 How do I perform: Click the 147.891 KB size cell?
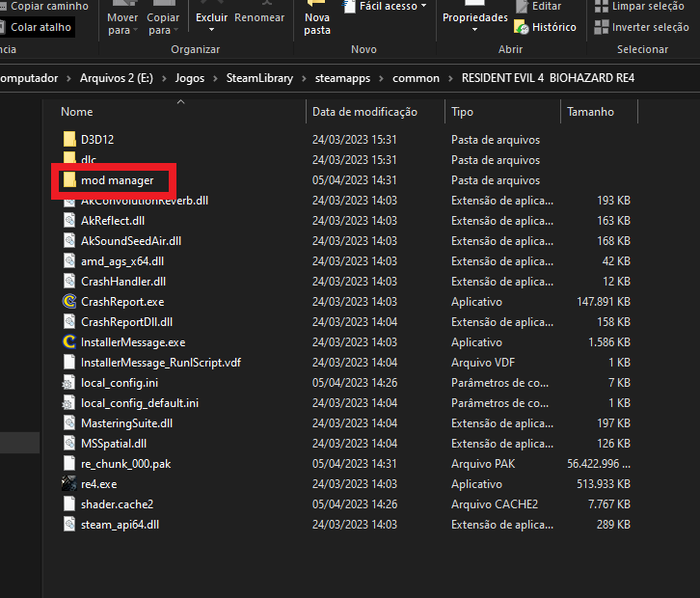604,302
